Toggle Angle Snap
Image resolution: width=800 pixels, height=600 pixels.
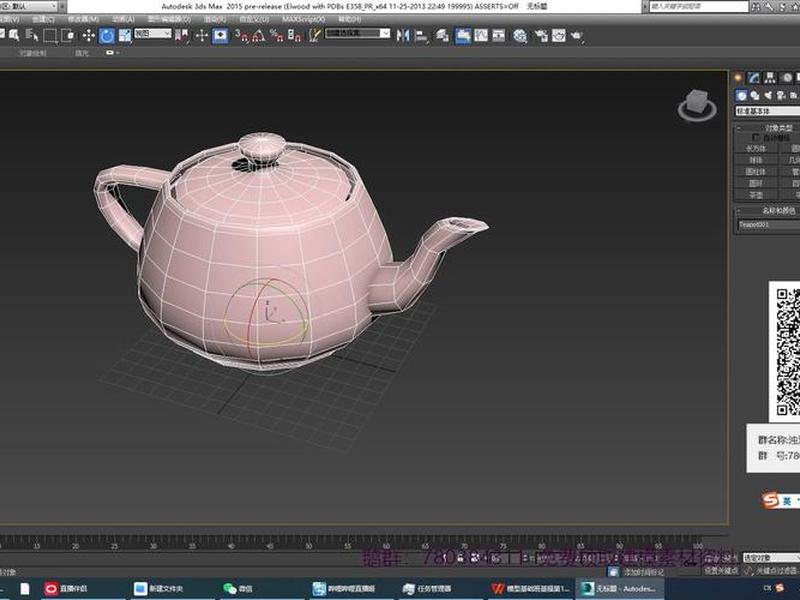point(259,35)
